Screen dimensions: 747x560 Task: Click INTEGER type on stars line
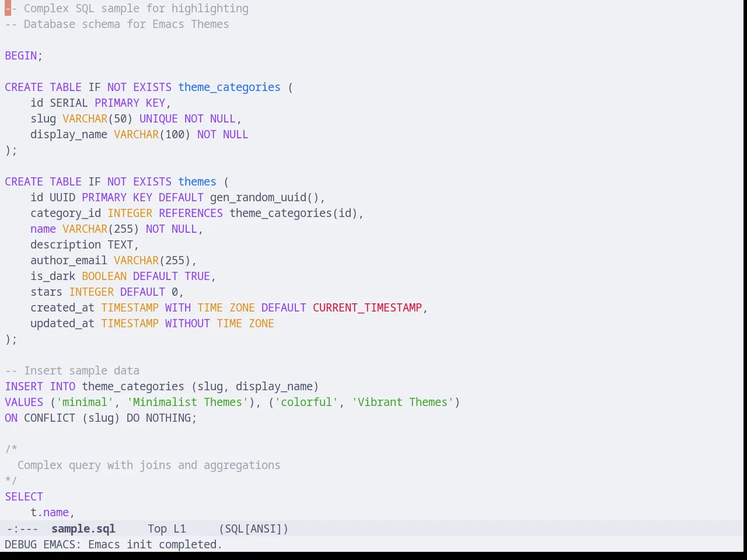pyautogui.click(x=92, y=292)
